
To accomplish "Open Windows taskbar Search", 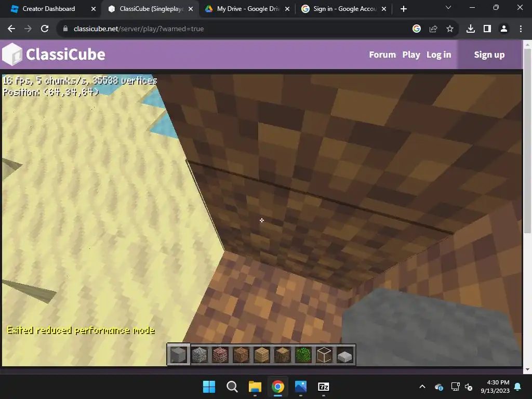I will pyautogui.click(x=232, y=387).
